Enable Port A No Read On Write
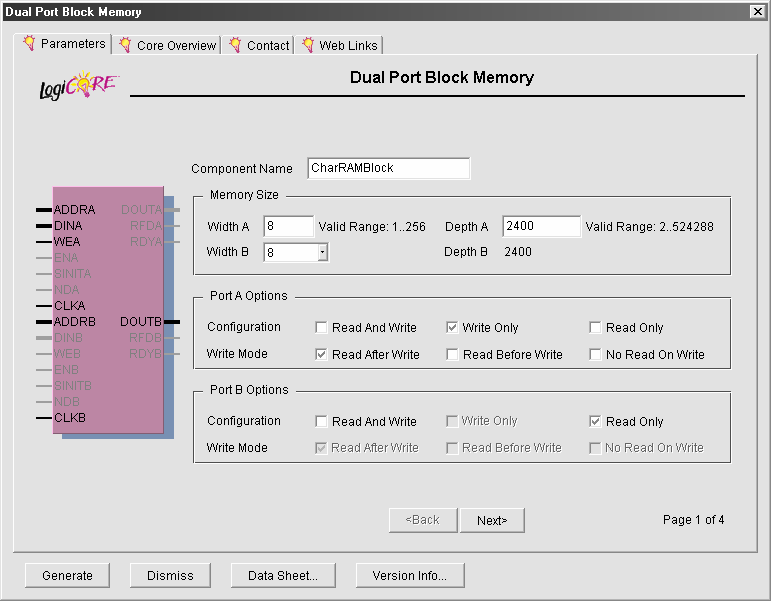 coord(595,354)
